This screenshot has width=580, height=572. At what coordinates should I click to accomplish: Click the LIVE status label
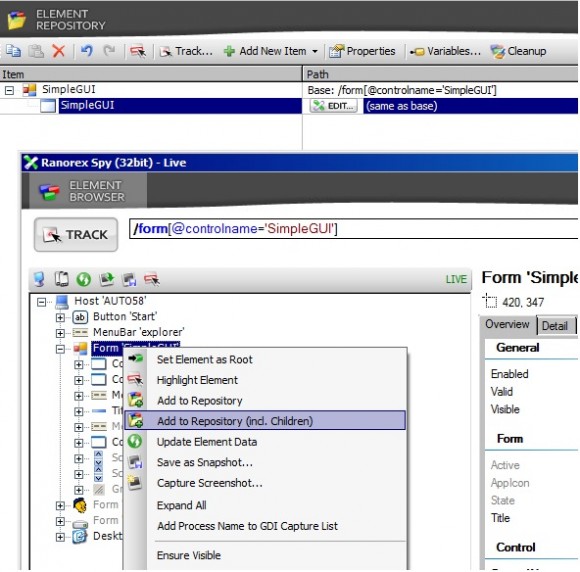pyautogui.click(x=456, y=279)
